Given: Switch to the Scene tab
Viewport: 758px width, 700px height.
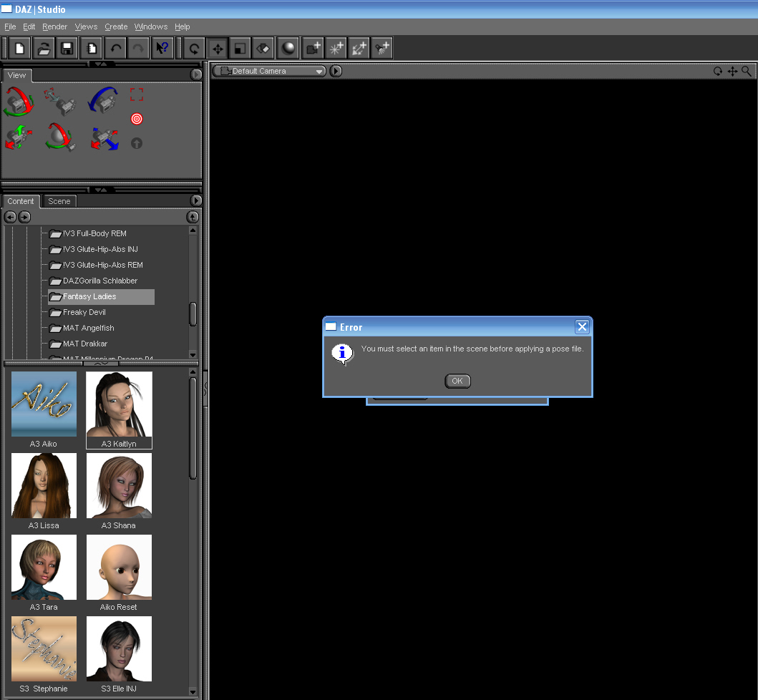Looking at the screenshot, I should 59,201.
